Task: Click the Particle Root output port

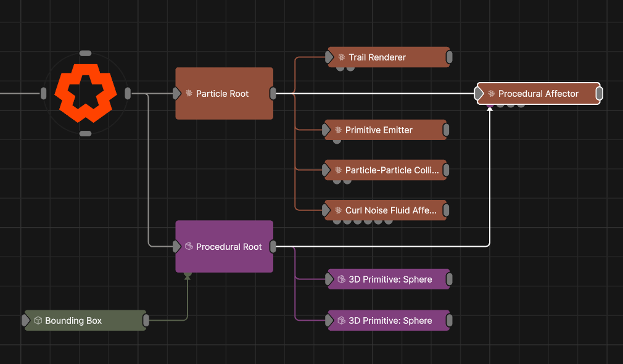Action: [273, 94]
